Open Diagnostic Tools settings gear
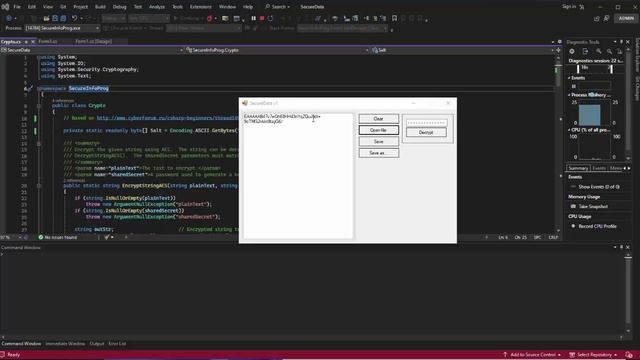 pos(572,51)
